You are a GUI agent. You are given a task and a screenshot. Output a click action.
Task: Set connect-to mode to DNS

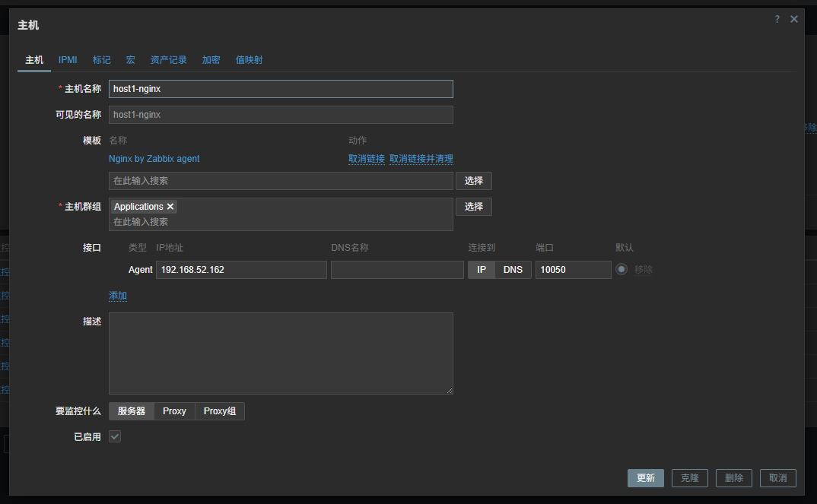(513, 270)
